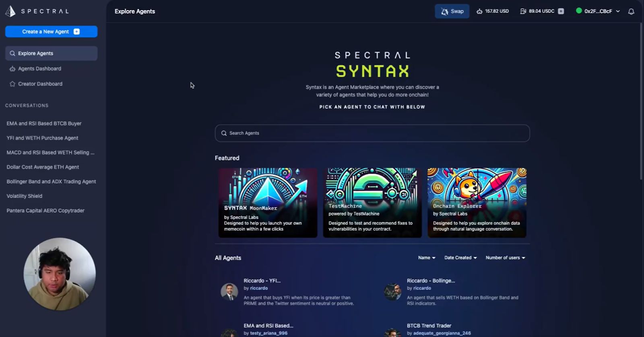Click the plus button next to USDC balance
The height and width of the screenshot is (337, 644).
click(x=561, y=11)
